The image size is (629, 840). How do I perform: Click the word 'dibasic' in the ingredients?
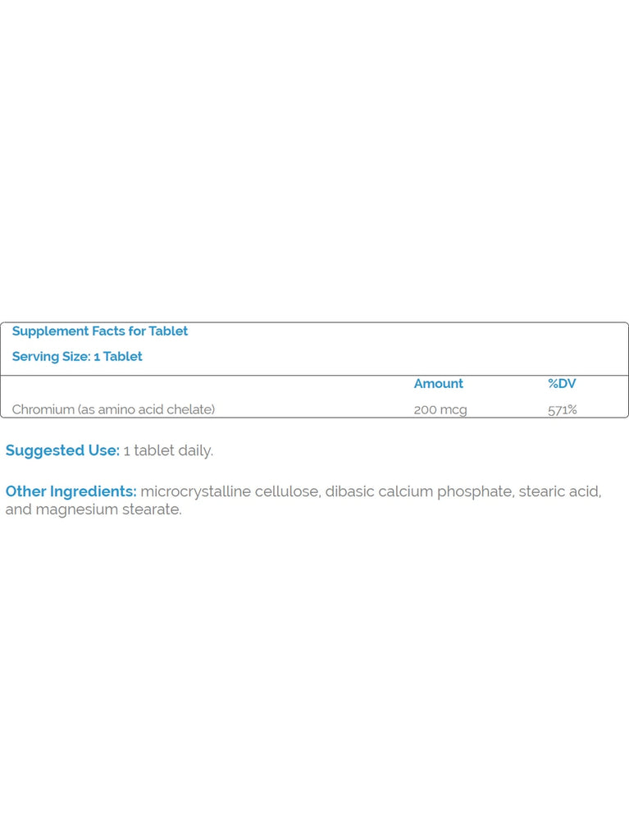point(349,491)
